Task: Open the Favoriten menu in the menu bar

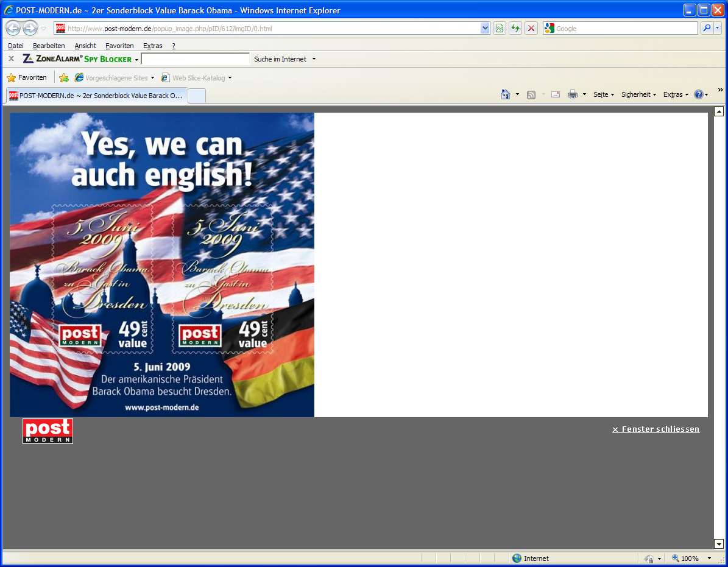Action: tap(119, 46)
